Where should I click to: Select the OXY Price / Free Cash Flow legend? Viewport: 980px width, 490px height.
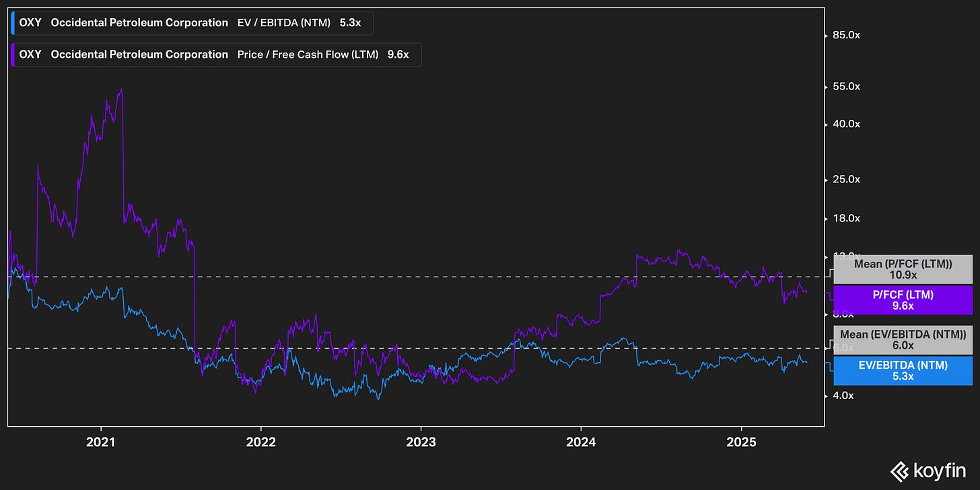pos(216,55)
